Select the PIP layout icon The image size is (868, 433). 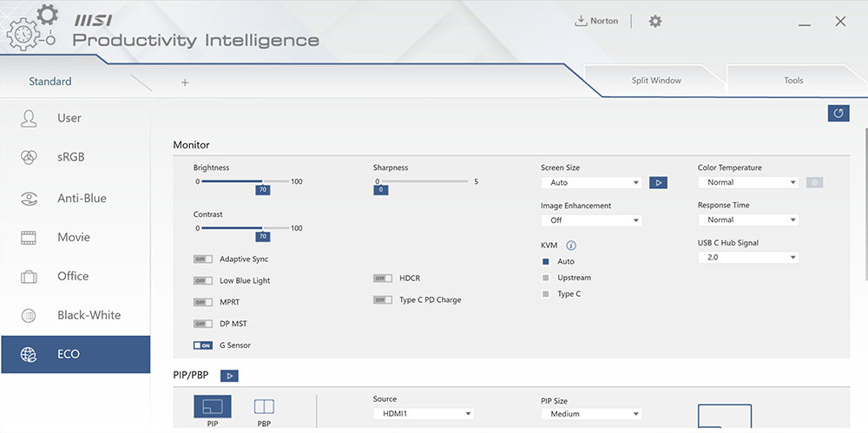click(213, 407)
